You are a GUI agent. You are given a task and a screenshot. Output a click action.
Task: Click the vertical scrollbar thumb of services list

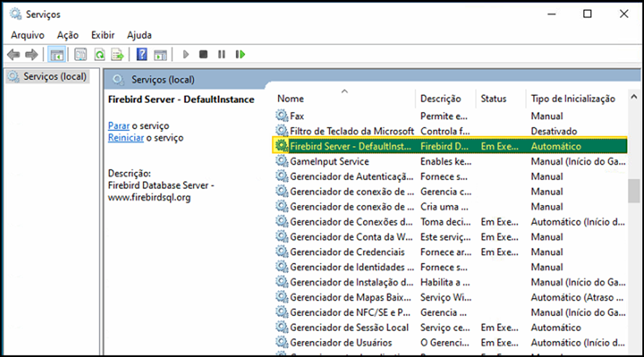(633, 191)
